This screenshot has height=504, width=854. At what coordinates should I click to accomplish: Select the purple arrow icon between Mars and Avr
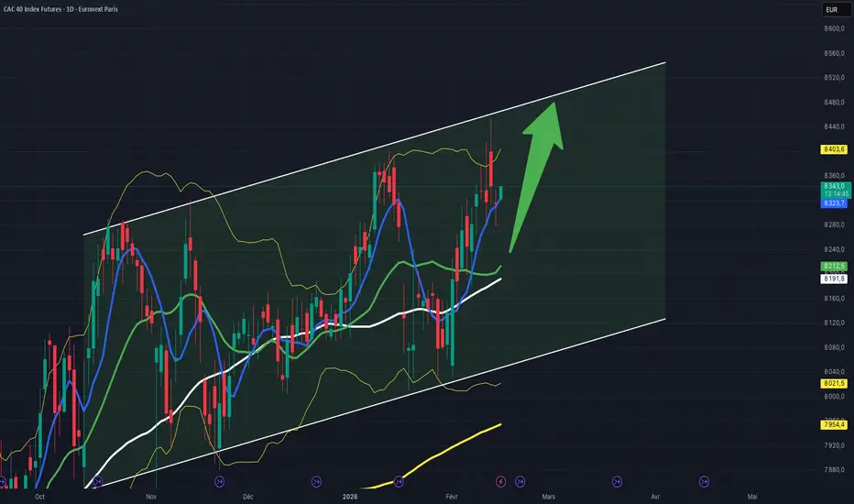pyautogui.click(x=617, y=482)
